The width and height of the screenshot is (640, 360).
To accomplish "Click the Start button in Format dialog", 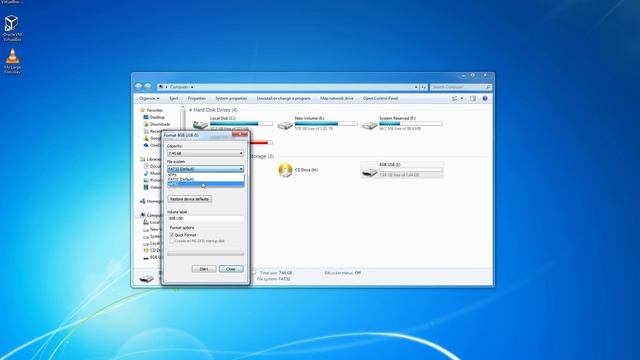I will pyautogui.click(x=204, y=269).
